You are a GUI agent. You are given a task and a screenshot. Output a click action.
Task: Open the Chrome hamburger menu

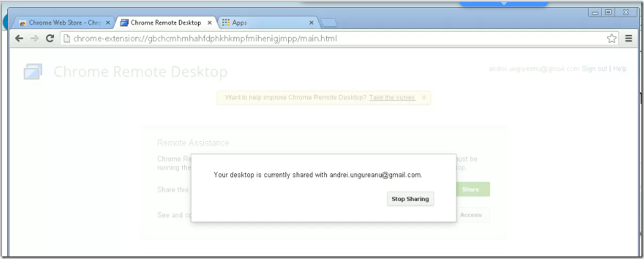[x=628, y=38]
